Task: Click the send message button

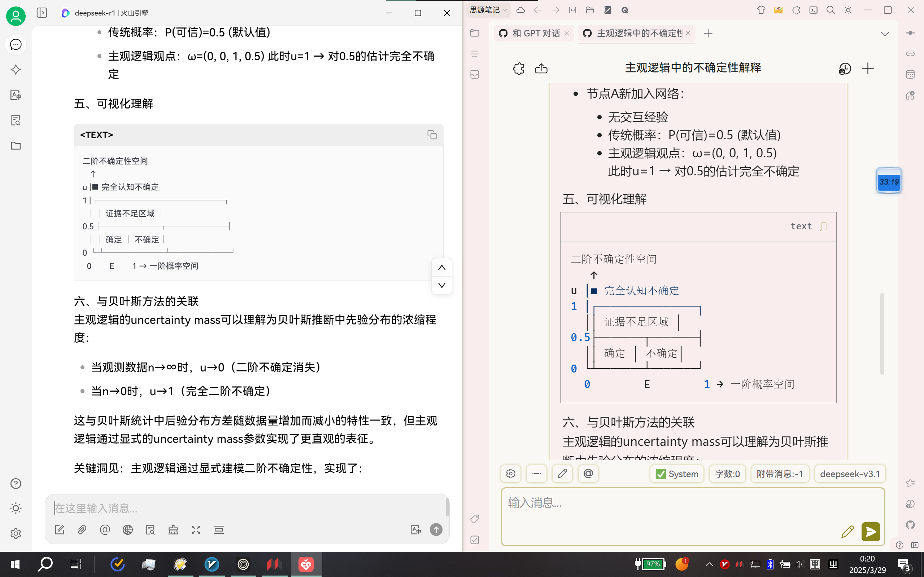Action: click(871, 531)
